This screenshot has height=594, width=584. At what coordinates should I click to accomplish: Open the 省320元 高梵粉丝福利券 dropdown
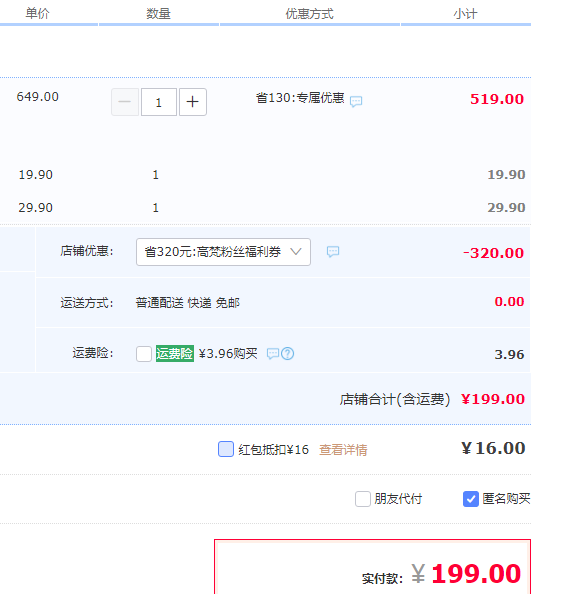223,252
